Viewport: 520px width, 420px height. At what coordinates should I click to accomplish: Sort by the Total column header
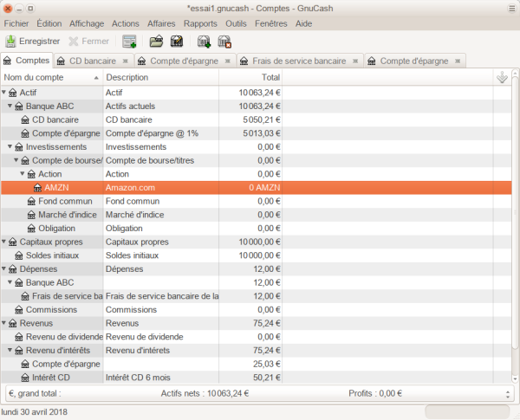[x=250, y=78]
